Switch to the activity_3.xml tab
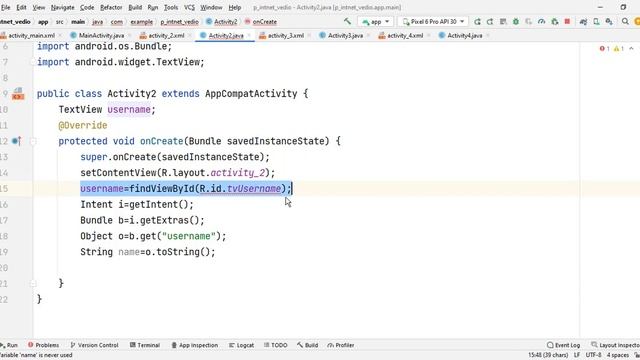Image resolution: width=640 pixels, height=360 pixels. [286, 36]
